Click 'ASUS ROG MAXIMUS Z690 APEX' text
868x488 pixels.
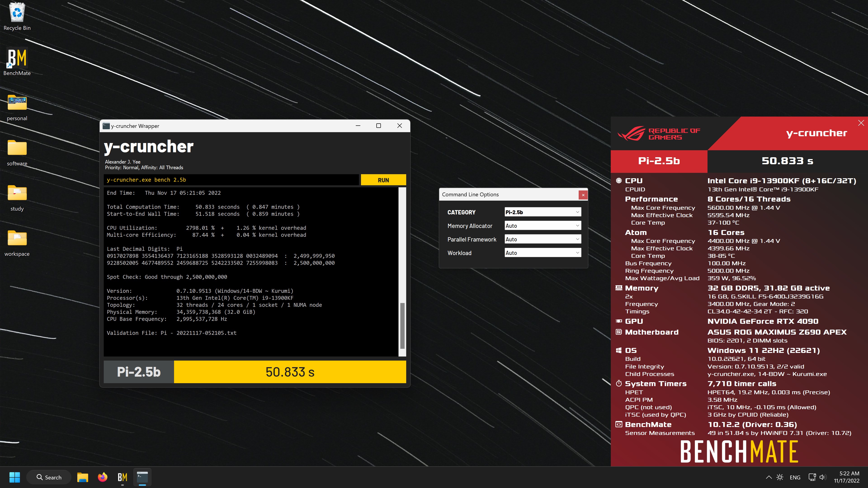[777, 332]
